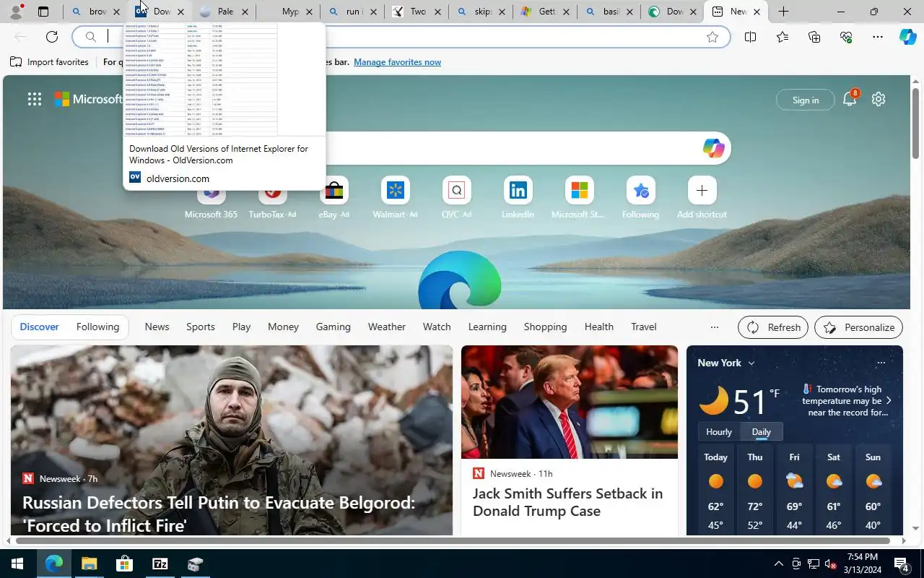Viewport: 924px width, 578px height.
Task: Open notifications bell with 8 badge
Action: 850,99
